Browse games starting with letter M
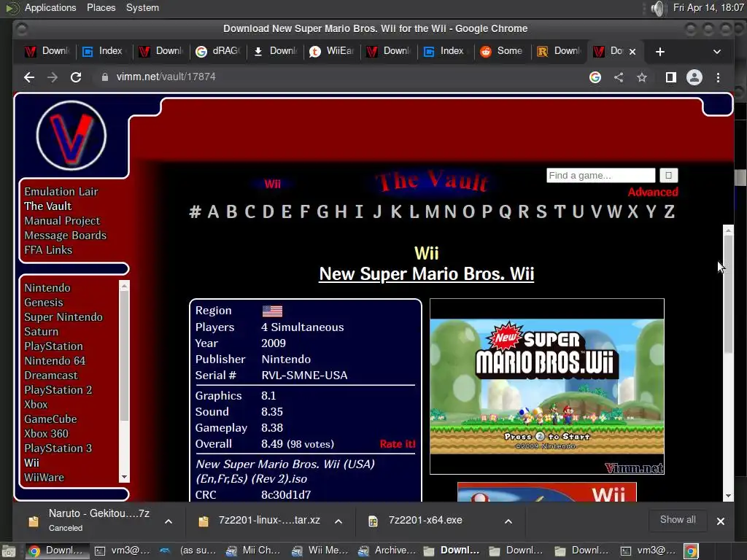747x560 pixels. [x=432, y=211]
